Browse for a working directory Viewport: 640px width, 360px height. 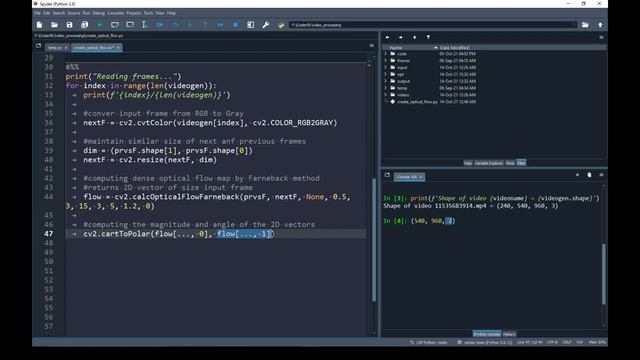(x=585, y=25)
